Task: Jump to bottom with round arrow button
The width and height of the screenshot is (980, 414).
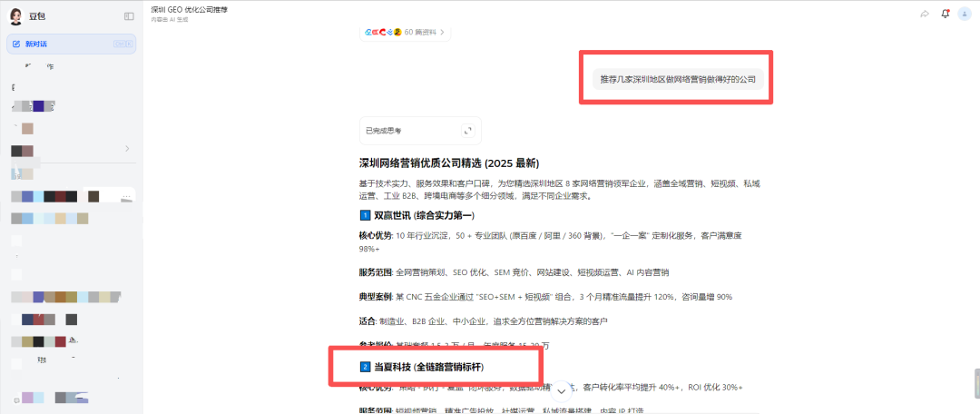Action: (x=562, y=391)
